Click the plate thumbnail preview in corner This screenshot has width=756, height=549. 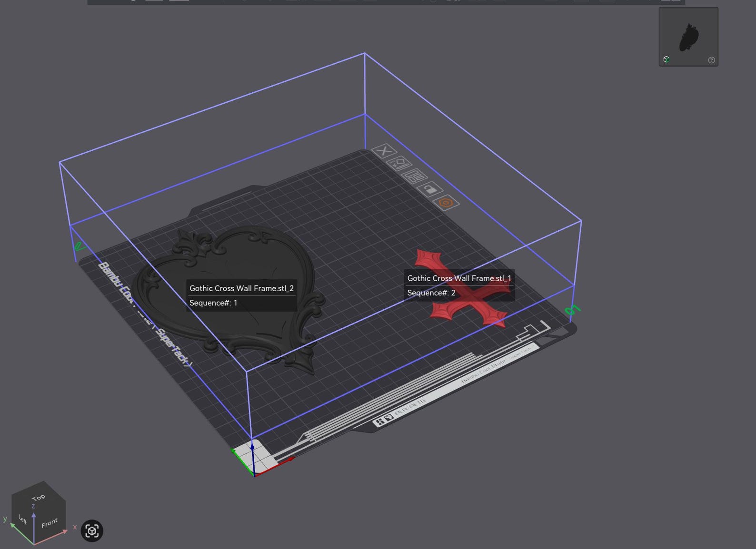(688, 37)
